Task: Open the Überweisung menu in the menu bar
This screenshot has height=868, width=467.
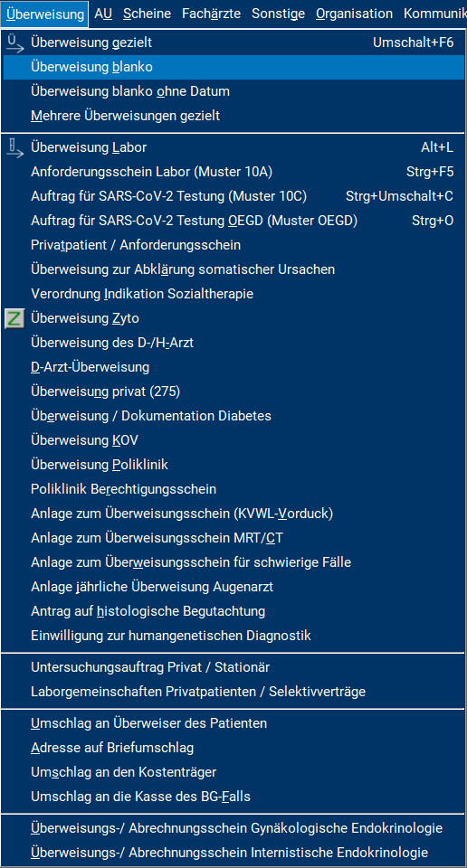Action: [45, 14]
